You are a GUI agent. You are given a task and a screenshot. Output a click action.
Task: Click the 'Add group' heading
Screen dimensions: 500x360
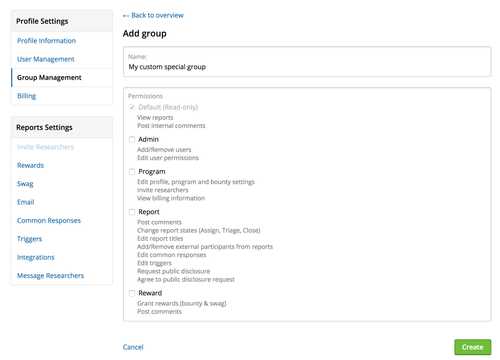click(x=145, y=34)
